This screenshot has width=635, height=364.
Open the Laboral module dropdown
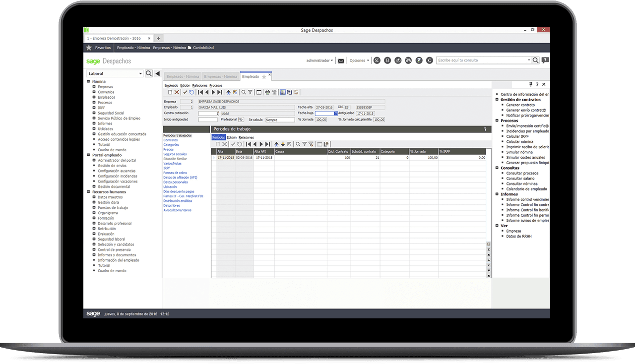(x=140, y=73)
